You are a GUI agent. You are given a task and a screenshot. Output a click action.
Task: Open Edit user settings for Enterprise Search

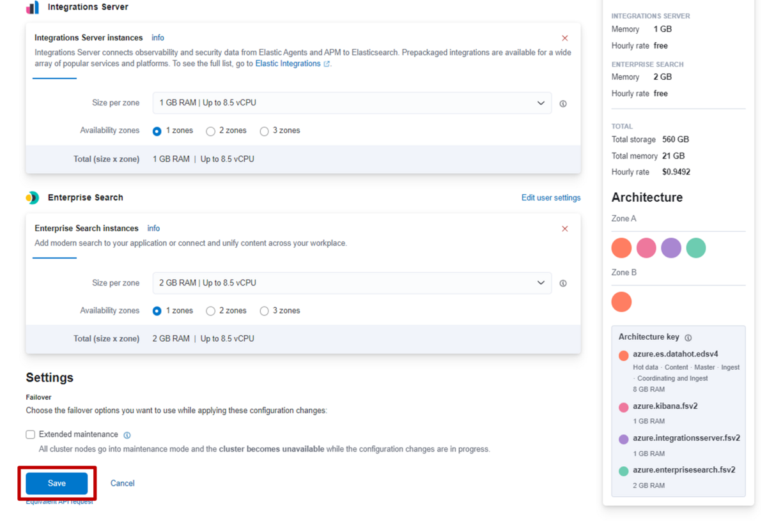click(x=551, y=197)
